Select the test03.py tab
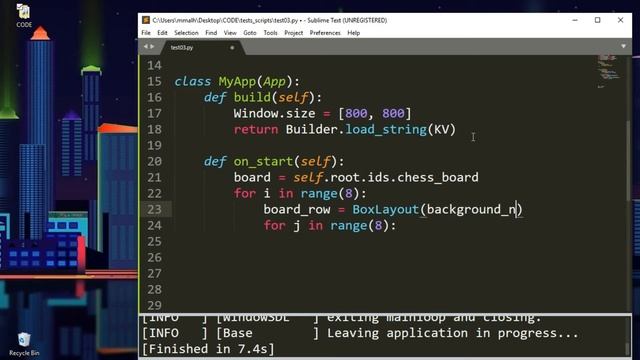Image resolution: width=640 pixels, height=360 pixels. click(202, 48)
